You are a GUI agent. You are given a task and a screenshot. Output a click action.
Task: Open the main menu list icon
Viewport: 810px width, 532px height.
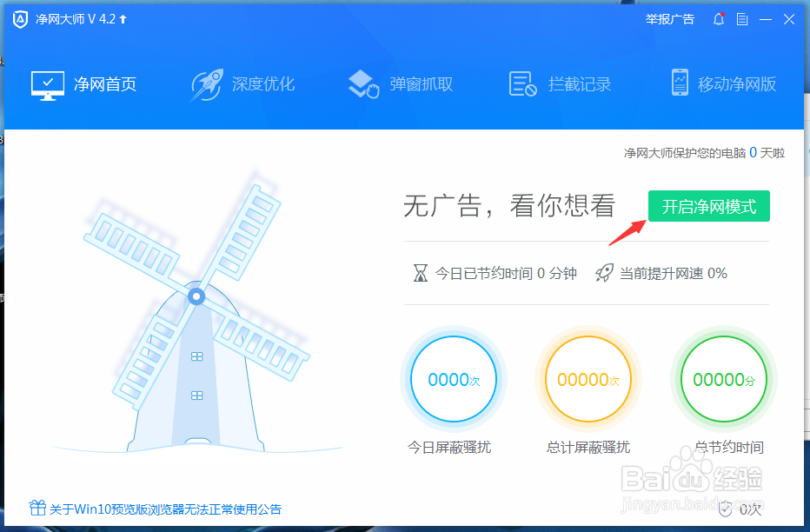point(742,20)
